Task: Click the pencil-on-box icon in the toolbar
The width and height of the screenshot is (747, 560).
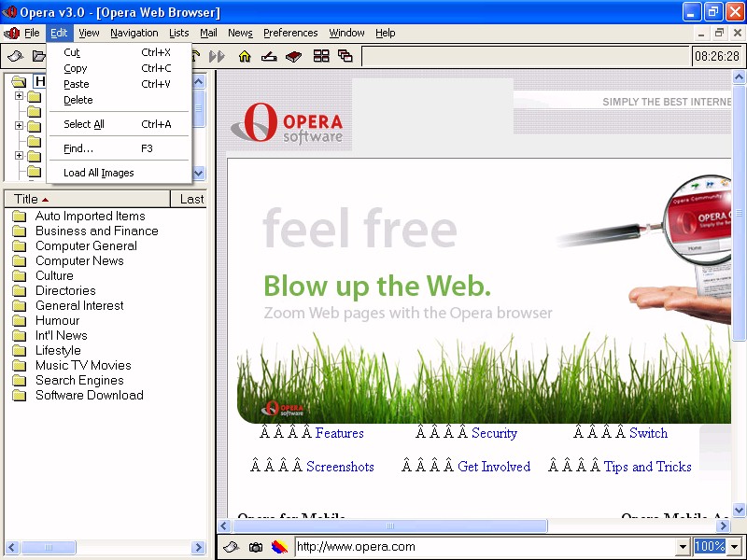Action: point(269,56)
